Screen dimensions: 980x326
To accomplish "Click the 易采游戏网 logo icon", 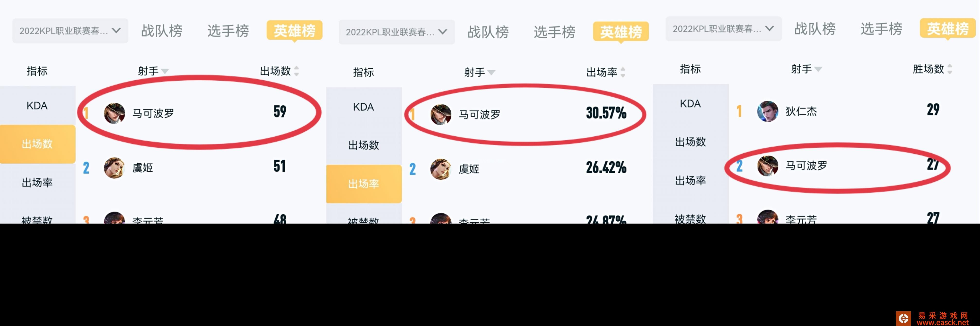I will (903, 318).
